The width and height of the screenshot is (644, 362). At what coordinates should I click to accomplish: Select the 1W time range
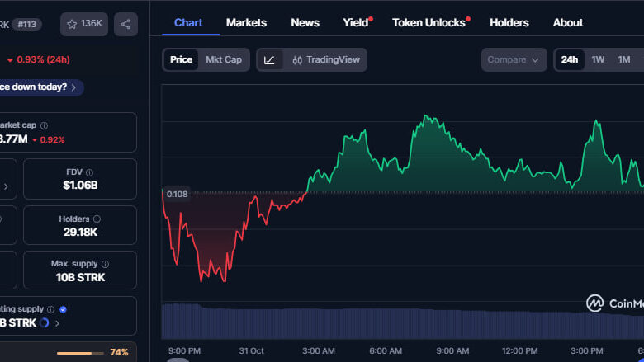point(598,59)
